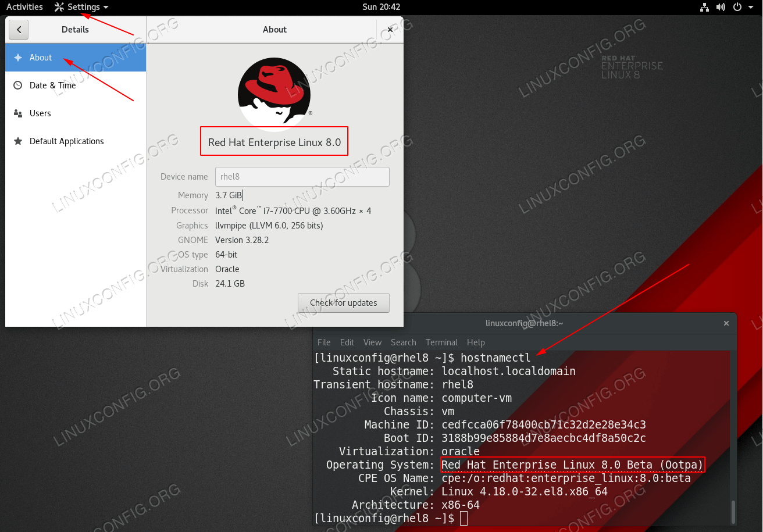Click the Machine ID value in terminal
The image size is (763, 532).
(544, 425)
